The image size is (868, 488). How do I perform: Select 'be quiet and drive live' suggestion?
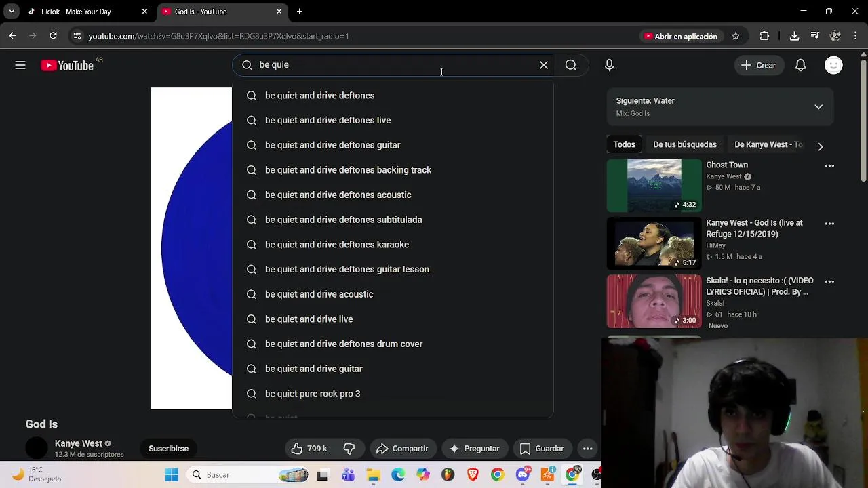tap(393, 319)
